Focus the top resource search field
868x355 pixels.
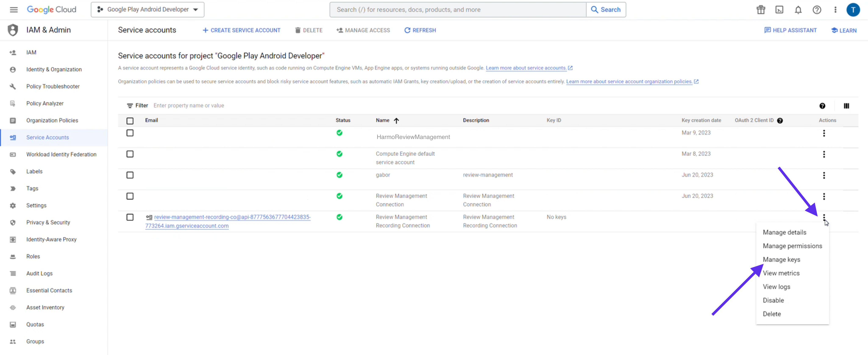tap(458, 10)
